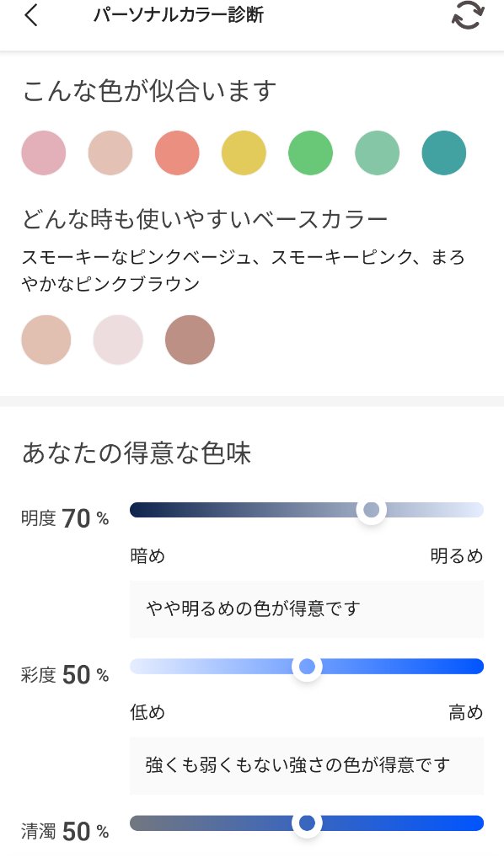
Task: Select the pink swatch under こんな色が似合います
Action: point(44,153)
